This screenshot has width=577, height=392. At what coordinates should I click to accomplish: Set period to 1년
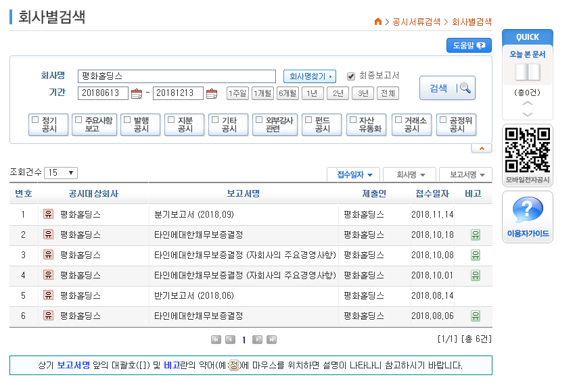(313, 93)
